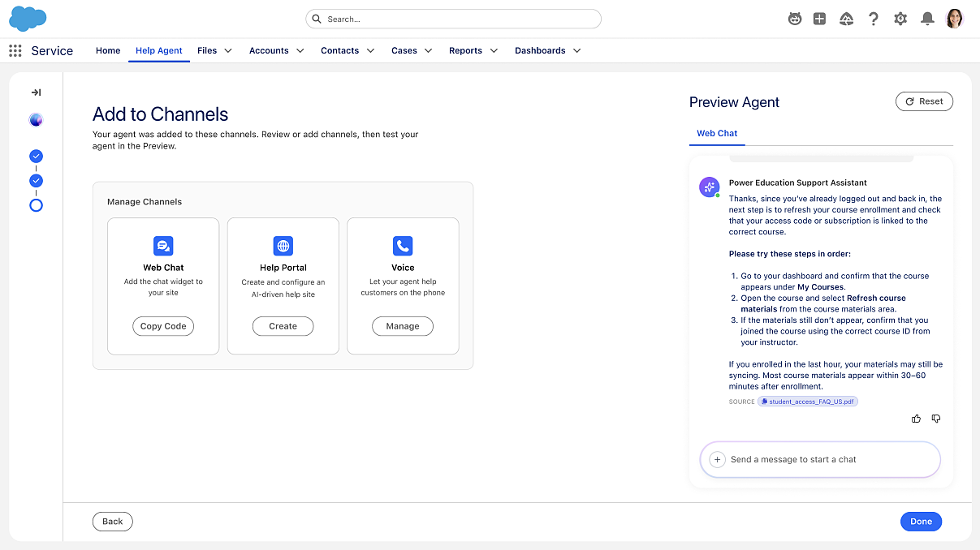The height and width of the screenshot is (550, 980).
Task: Expand the Accounts nav dropdown chevron
Action: point(300,50)
